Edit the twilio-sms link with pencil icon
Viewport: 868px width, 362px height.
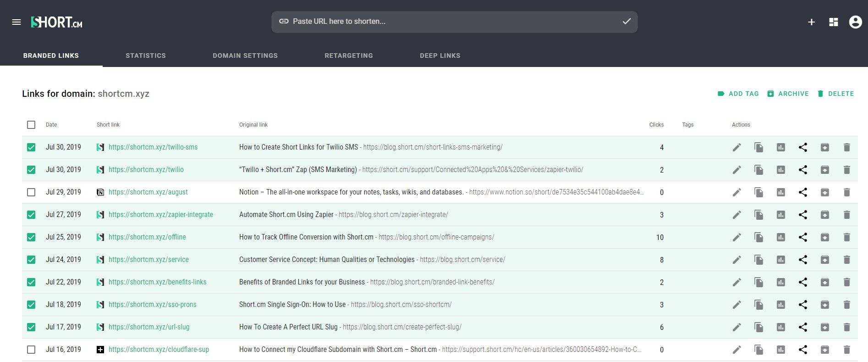click(x=736, y=147)
